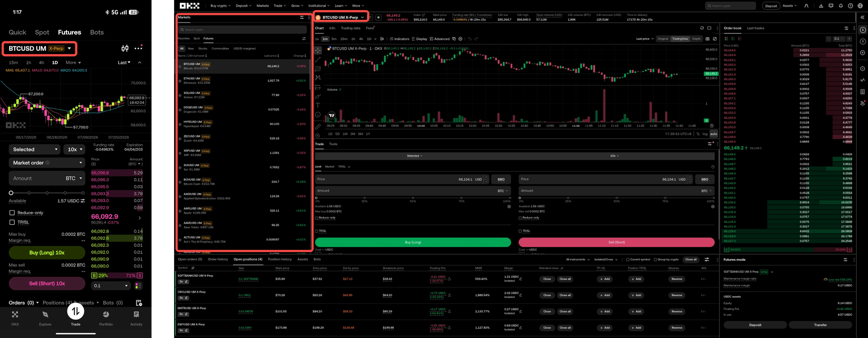868x338 pixels.
Task: Select emoji sticker tool on chart toolbar
Action: point(318,115)
